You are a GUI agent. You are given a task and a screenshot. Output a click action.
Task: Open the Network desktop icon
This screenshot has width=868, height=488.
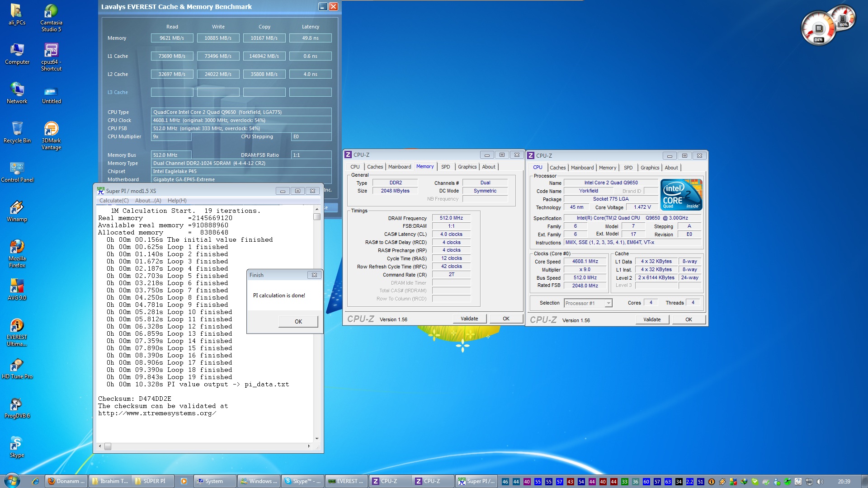[17, 94]
